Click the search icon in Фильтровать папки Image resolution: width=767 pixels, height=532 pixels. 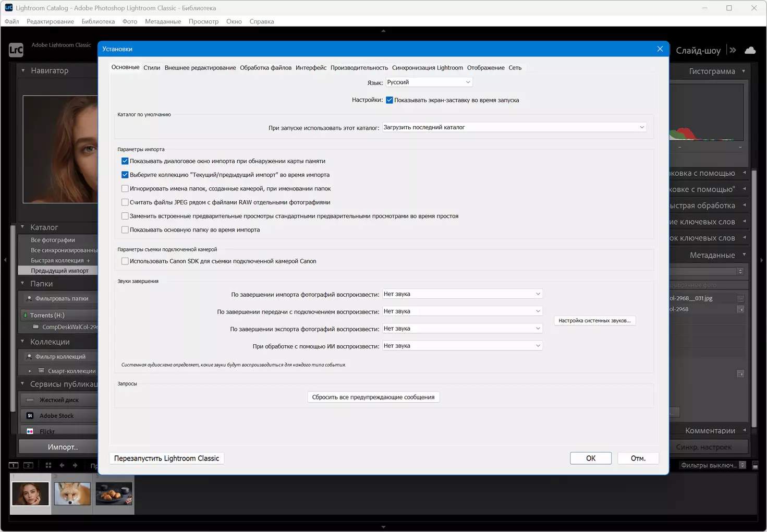click(29, 299)
